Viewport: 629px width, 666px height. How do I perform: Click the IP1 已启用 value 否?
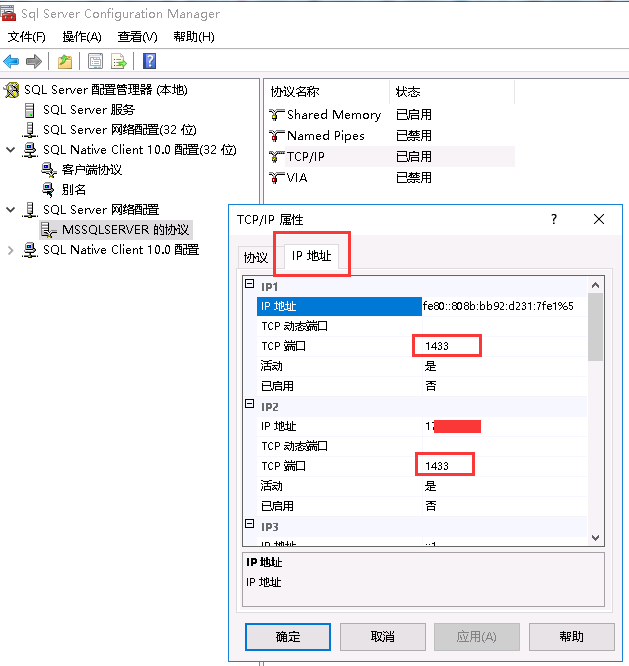coord(430,386)
